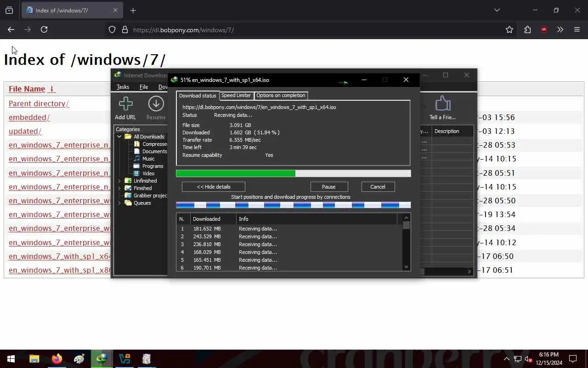Show more tools chevron in Firefox toolbar
The image size is (588, 368).
click(560, 29)
